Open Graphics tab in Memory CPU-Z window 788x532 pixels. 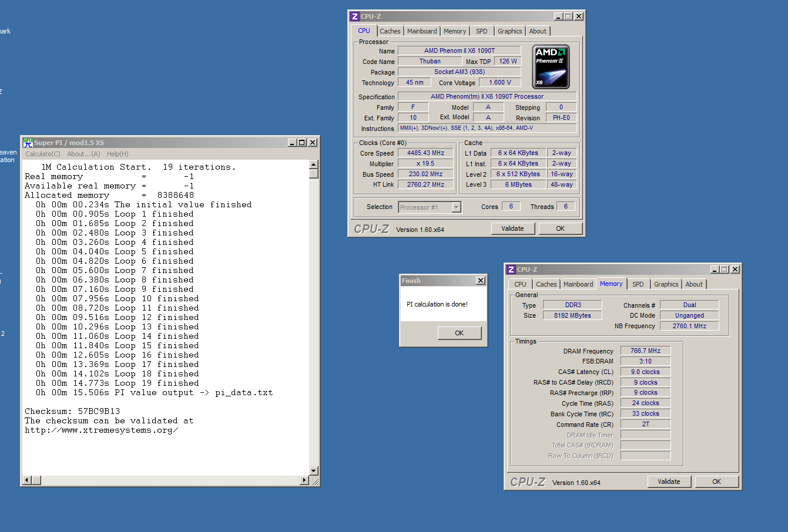tap(666, 284)
